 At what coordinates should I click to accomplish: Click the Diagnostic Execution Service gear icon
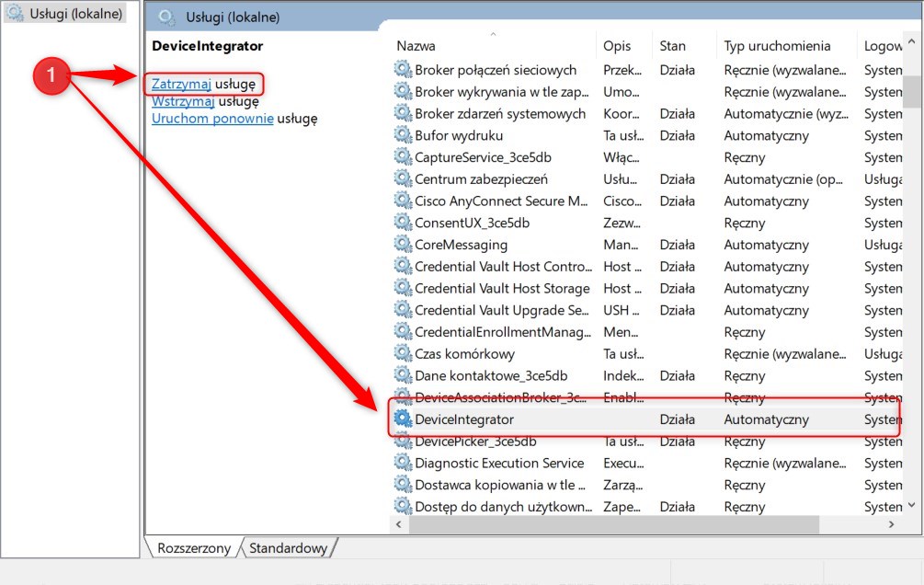click(403, 464)
